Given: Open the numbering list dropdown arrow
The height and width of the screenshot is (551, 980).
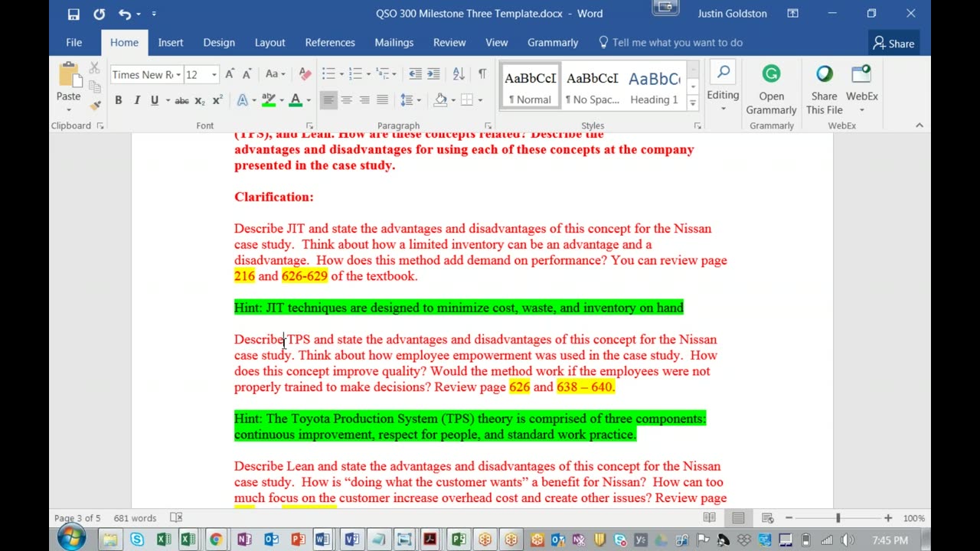Looking at the screenshot, I should [x=368, y=74].
